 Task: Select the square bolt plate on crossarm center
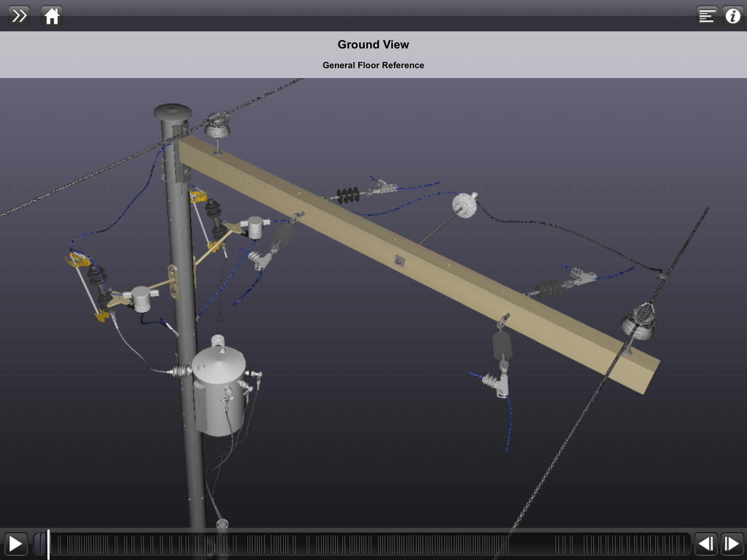[x=399, y=261]
